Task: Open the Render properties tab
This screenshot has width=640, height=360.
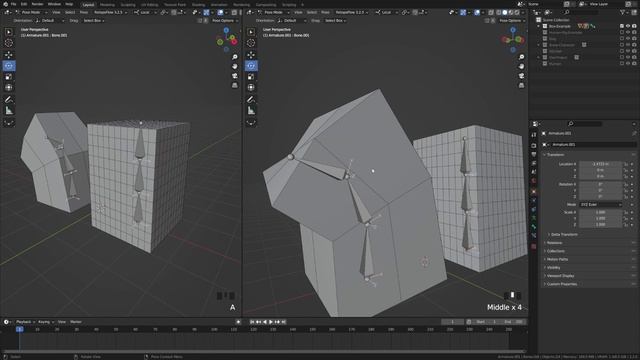Action: (x=533, y=146)
